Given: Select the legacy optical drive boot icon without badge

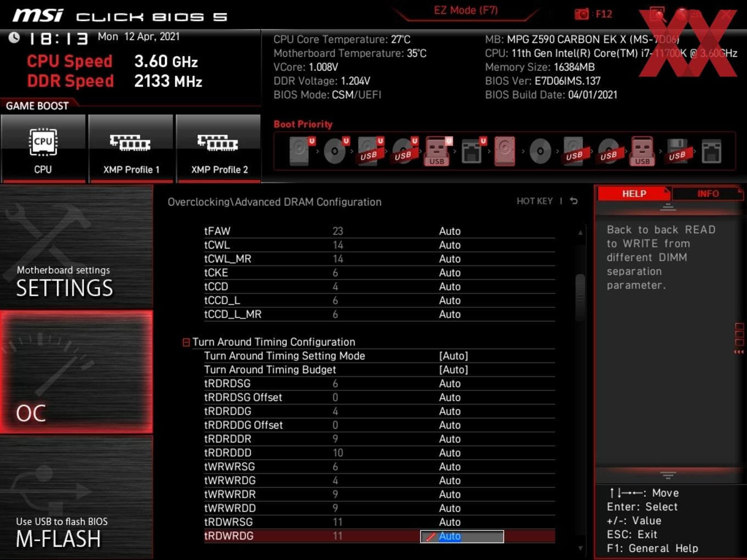Looking at the screenshot, I should [540, 151].
